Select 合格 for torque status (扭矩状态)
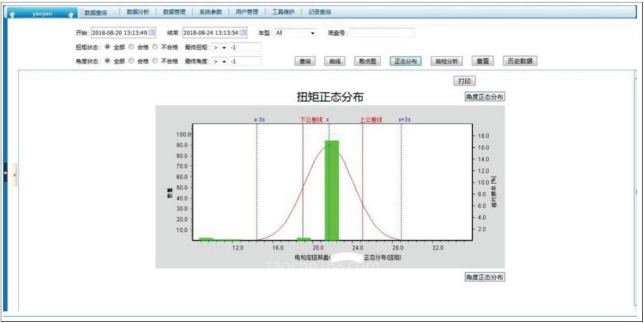Viewport: 644px width, 323px height. 131,47
